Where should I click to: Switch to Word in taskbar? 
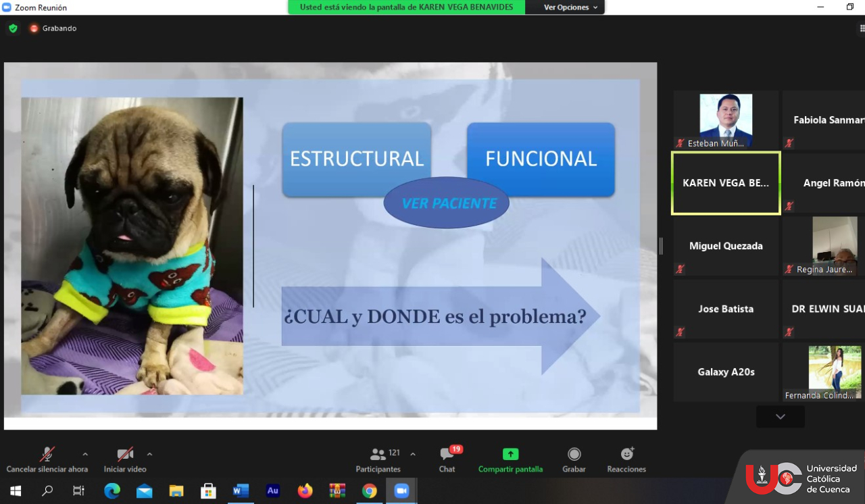[241, 491]
